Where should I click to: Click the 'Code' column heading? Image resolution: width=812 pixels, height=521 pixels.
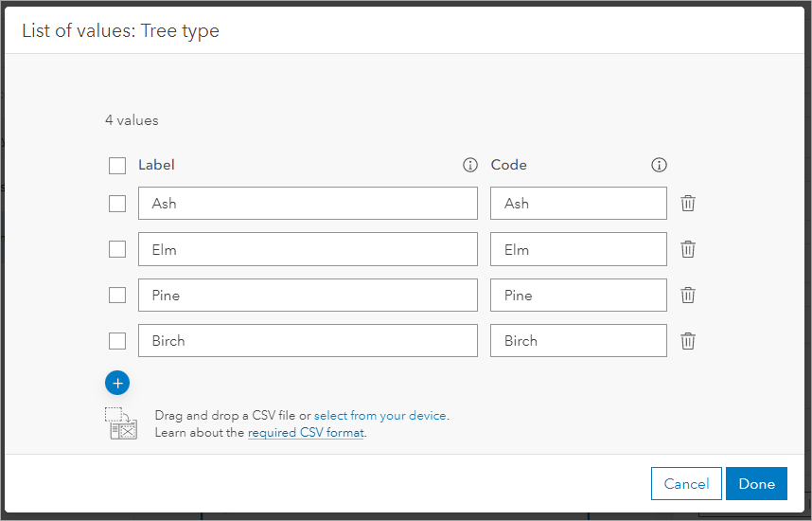[508, 165]
